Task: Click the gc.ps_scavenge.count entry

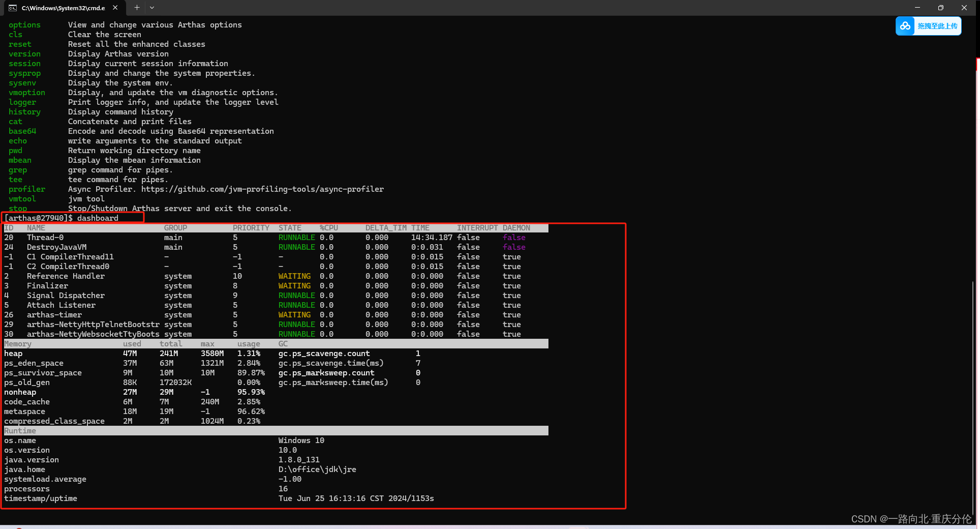Action: pyautogui.click(x=324, y=354)
